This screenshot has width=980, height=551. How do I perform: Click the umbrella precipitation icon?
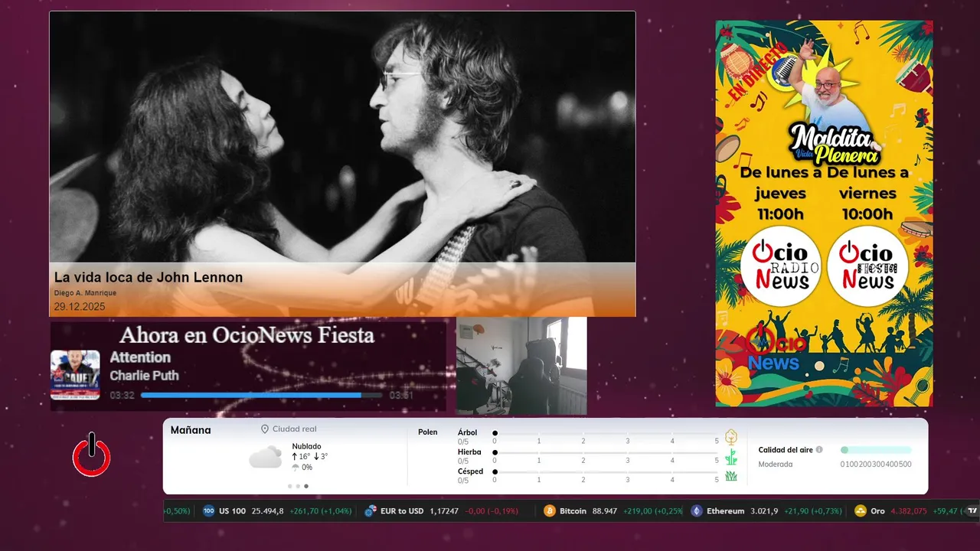(x=296, y=468)
